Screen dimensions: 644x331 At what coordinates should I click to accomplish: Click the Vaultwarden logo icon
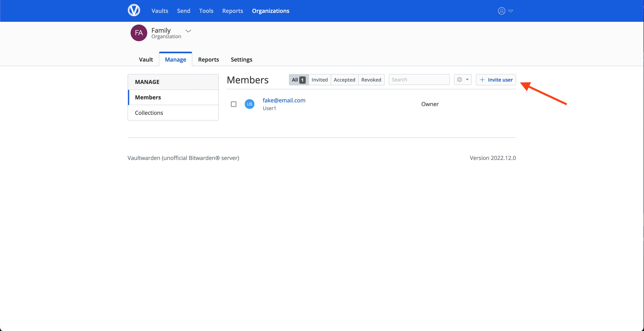134,10
